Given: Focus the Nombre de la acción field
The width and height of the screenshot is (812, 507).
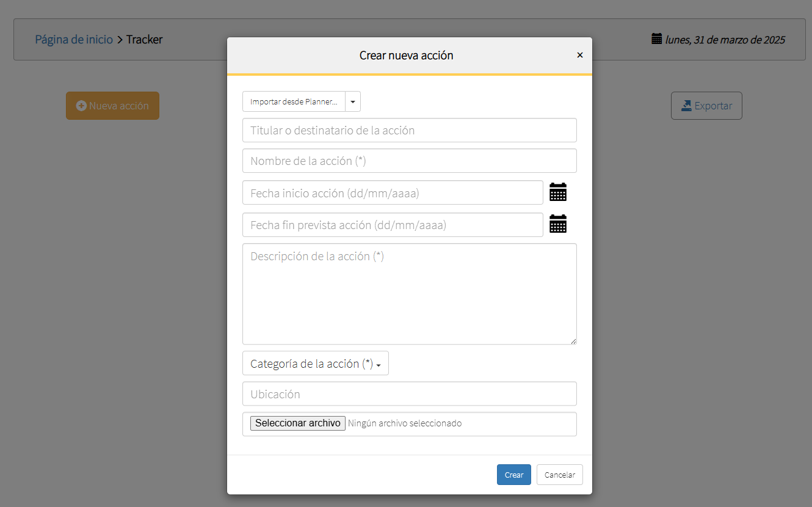Looking at the screenshot, I should [x=409, y=161].
